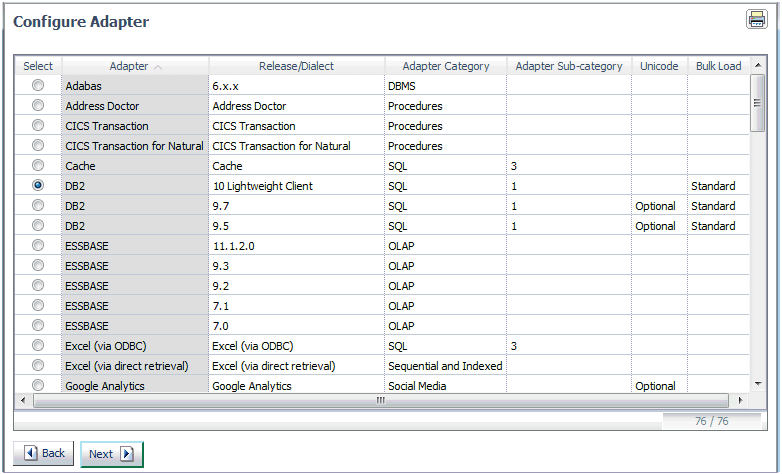Choose the Excel (via ODBC) radio button
The height and width of the screenshot is (474, 782).
point(38,345)
